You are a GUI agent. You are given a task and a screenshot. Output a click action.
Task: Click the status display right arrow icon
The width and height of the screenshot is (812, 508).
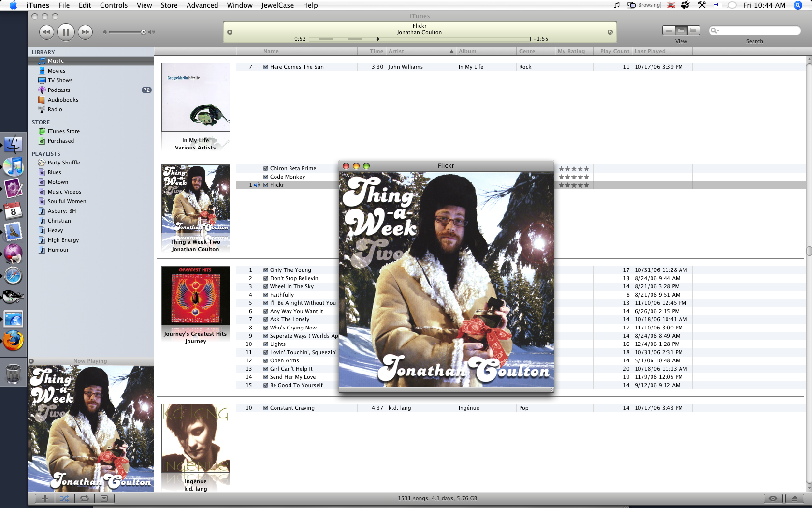click(610, 32)
